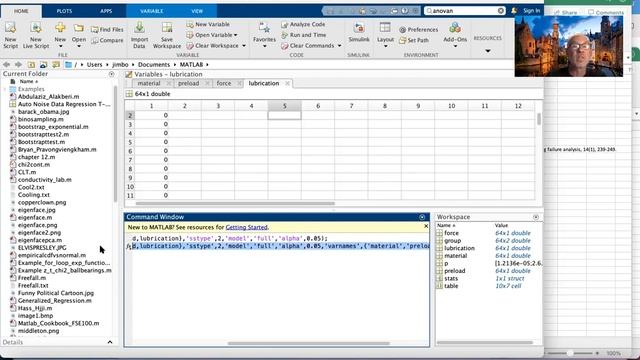
Task: Click New Variable
Action: coord(208,24)
